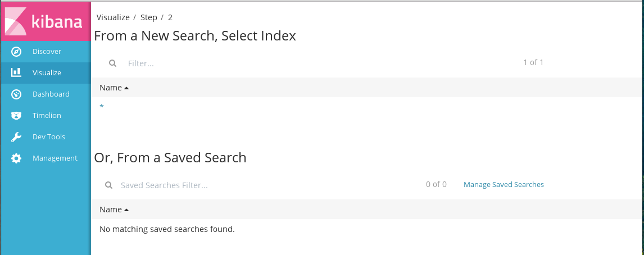This screenshot has height=255, width=644.
Task: Open Discover via compass icon
Action: (x=16, y=52)
